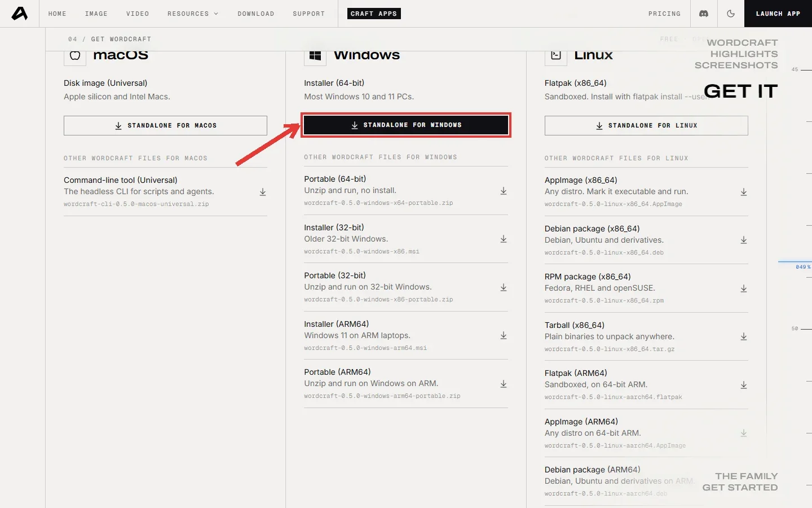The width and height of the screenshot is (812, 508).
Task: Click Standalone for Linux button
Action: coord(646,125)
